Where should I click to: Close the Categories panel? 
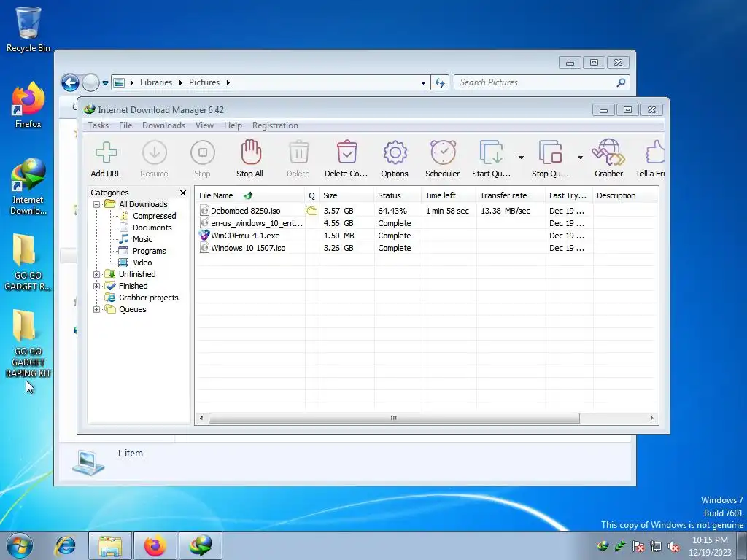click(183, 192)
